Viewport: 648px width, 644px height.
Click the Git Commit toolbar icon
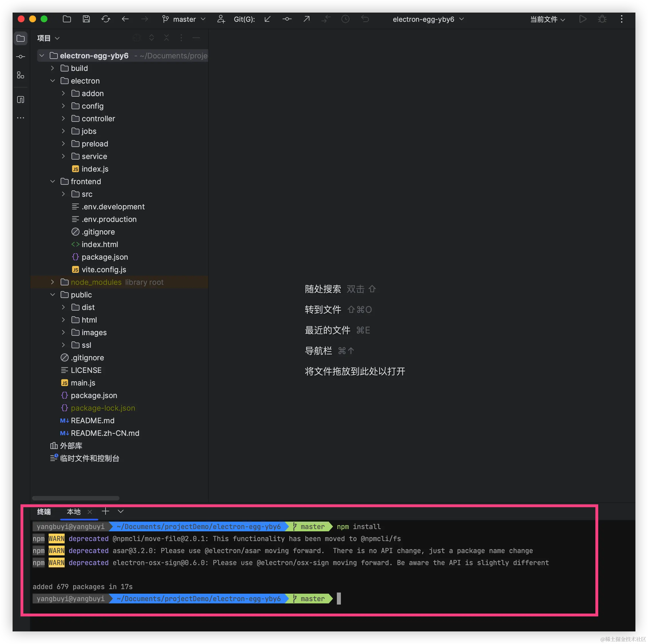click(287, 19)
